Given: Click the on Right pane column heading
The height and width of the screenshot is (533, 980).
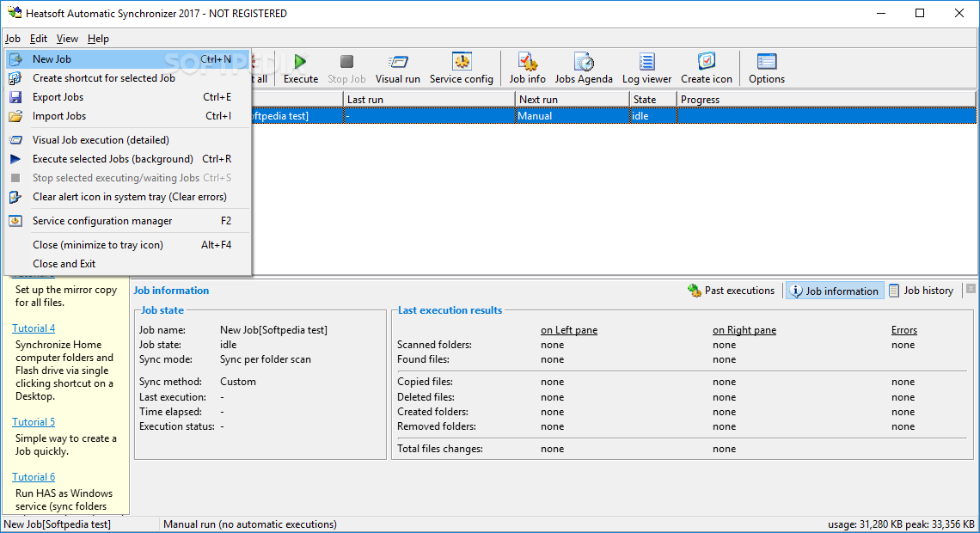Looking at the screenshot, I should coord(744,330).
